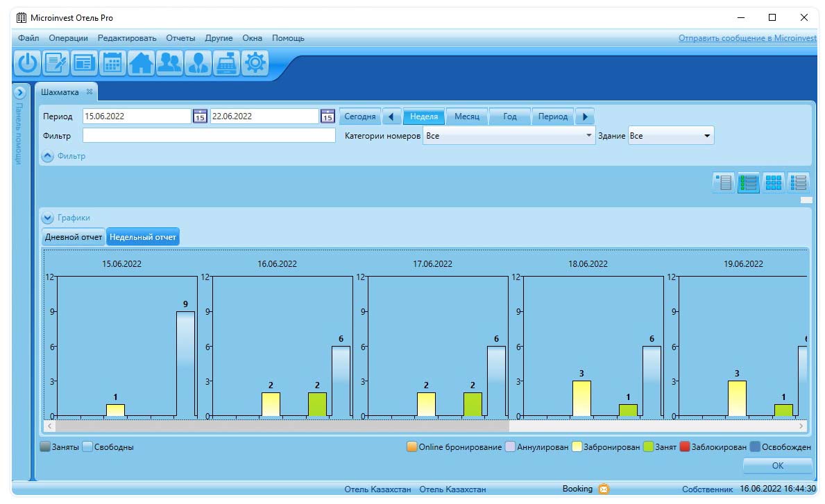Open the Здание dropdown
The image size is (825, 504).
[670, 136]
